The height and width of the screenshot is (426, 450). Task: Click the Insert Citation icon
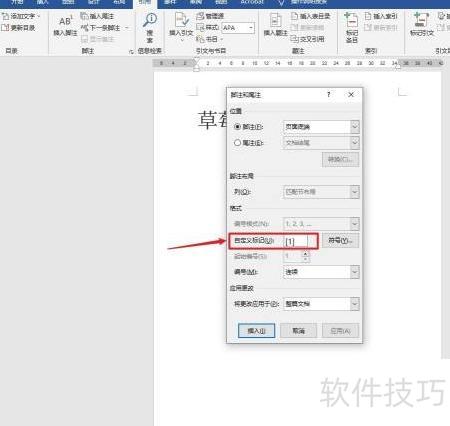(x=182, y=20)
